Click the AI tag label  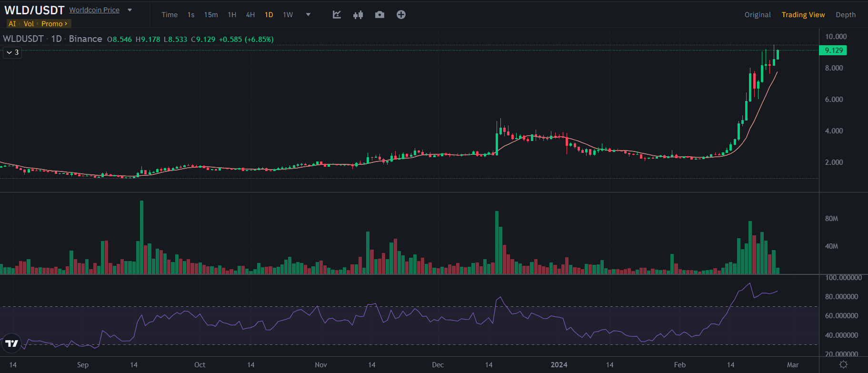tap(12, 24)
